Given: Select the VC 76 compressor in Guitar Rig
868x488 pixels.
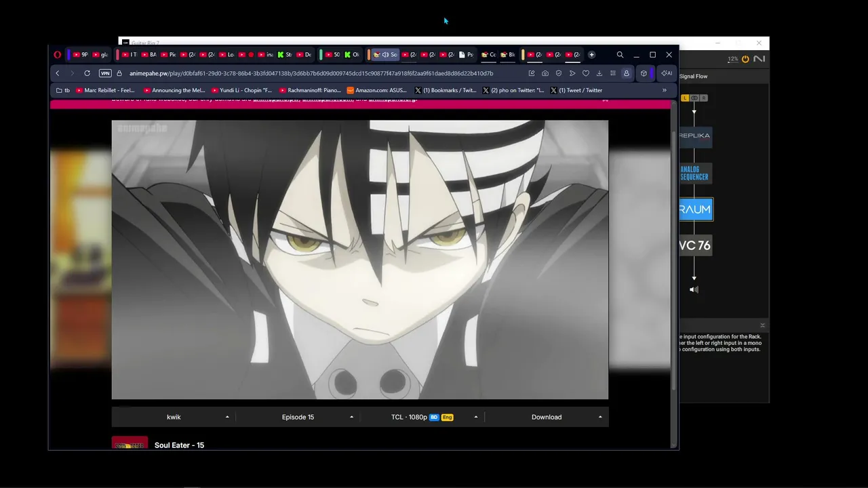Looking at the screenshot, I should click(695, 245).
